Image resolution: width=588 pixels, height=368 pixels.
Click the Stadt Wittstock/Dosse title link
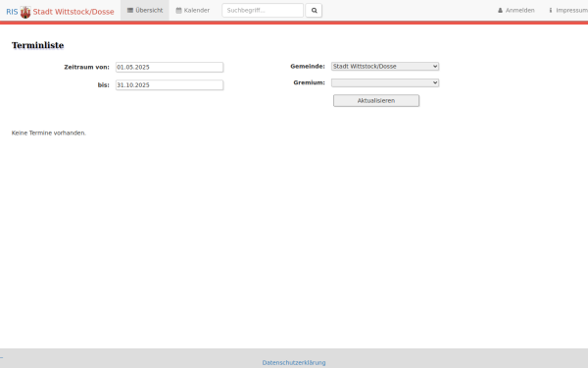(x=73, y=12)
